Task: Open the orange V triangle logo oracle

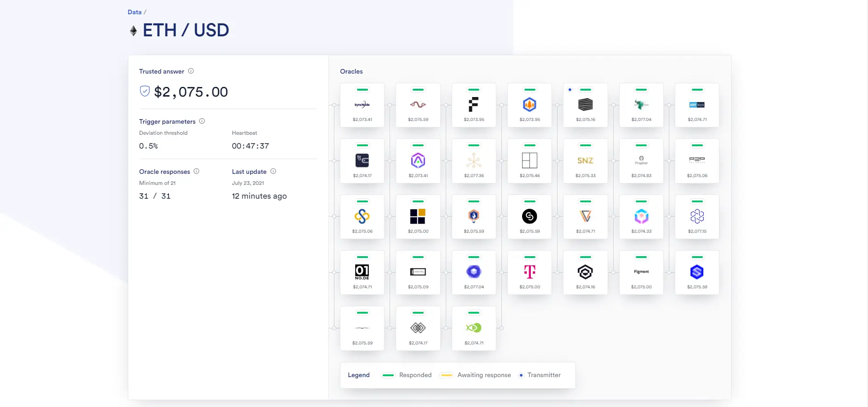Action: 586,217
